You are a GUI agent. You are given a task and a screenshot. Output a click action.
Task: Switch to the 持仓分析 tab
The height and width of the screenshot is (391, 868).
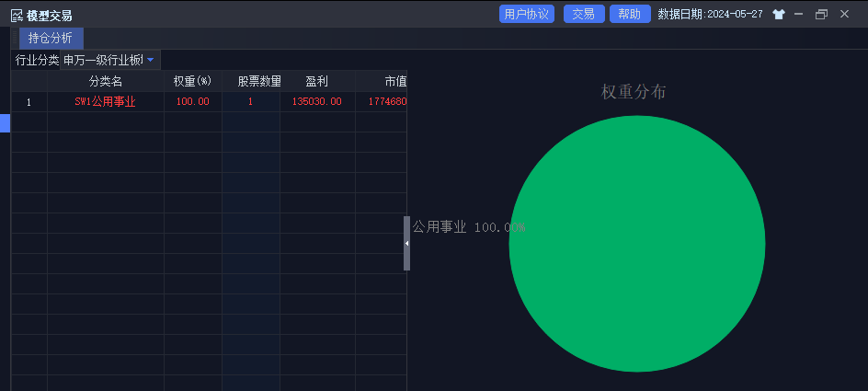pyautogui.click(x=51, y=39)
